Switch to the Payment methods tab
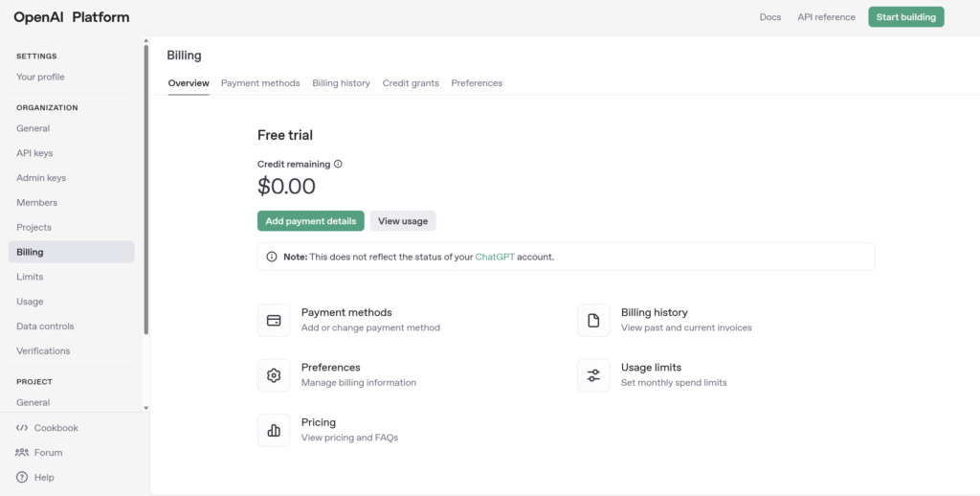 pos(260,83)
